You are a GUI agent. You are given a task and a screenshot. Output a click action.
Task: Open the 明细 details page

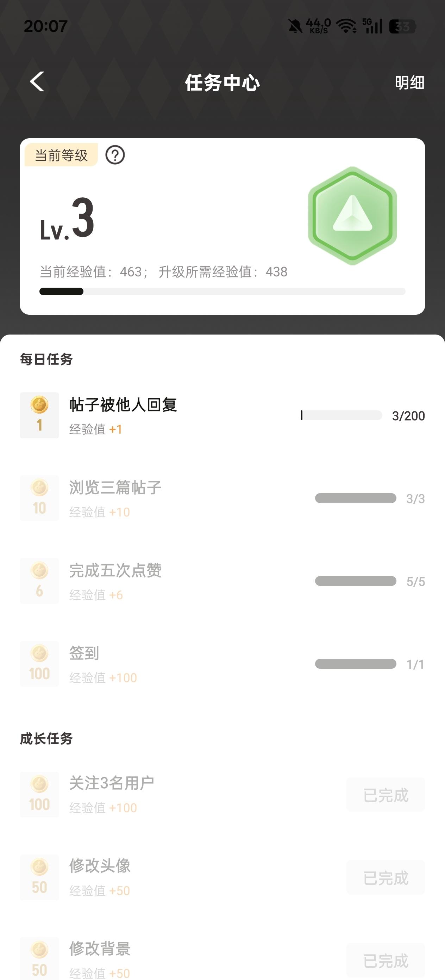[409, 82]
